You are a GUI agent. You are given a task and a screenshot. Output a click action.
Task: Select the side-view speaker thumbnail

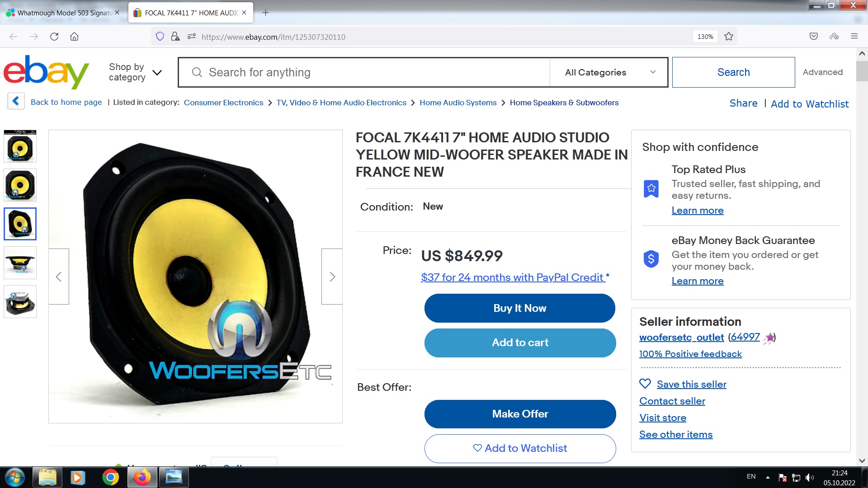pos(20,263)
